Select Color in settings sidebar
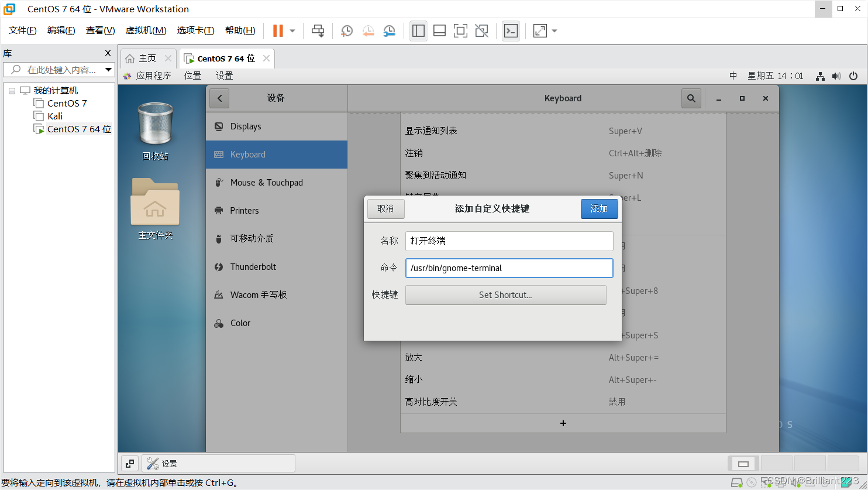 [277, 323]
